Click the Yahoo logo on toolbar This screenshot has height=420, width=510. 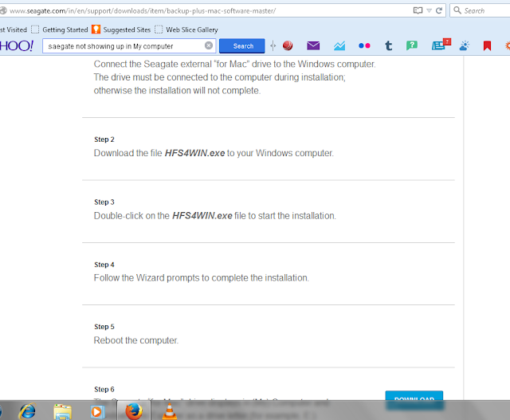16,45
